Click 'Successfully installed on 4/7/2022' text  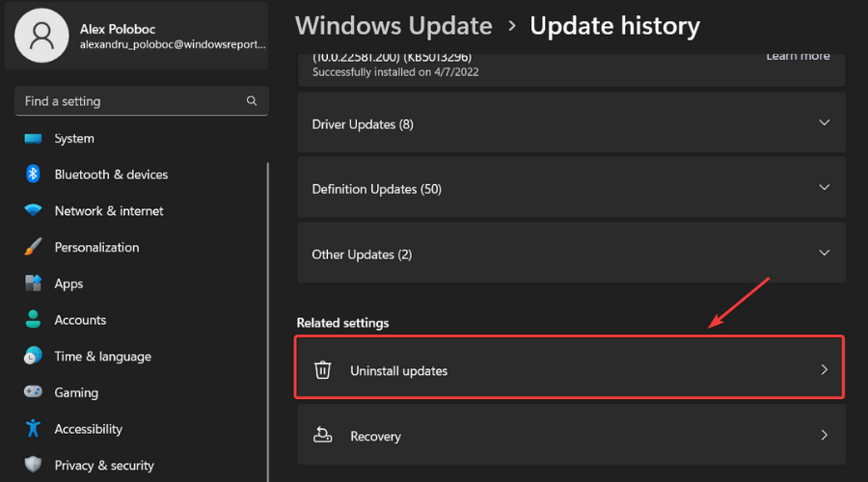pos(395,72)
